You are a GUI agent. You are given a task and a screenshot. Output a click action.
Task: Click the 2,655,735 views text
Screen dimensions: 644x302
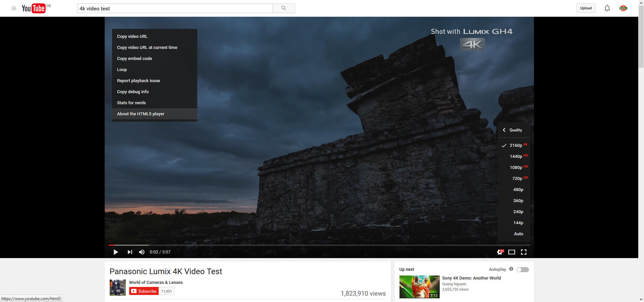pyautogui.click(x=455, y=289)
